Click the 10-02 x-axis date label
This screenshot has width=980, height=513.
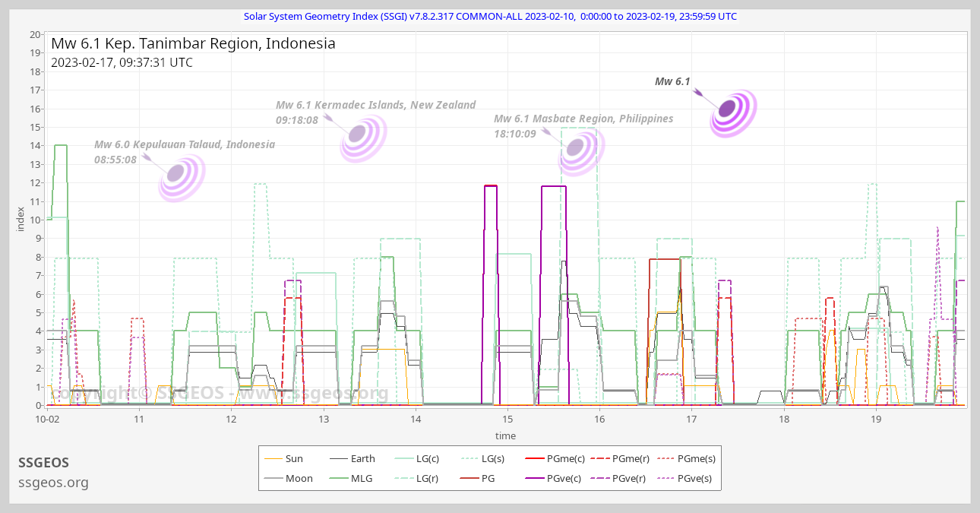47,420
